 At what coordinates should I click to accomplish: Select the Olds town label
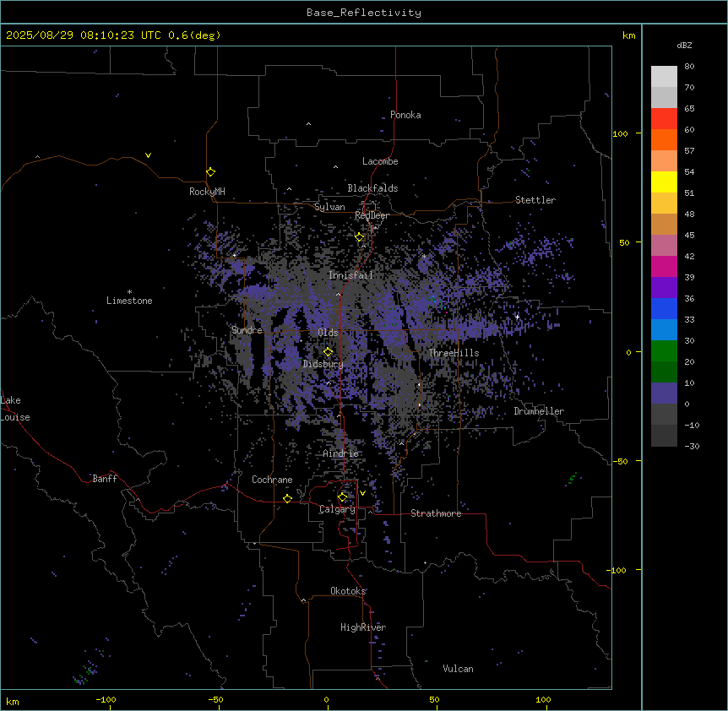coord(328,333)
